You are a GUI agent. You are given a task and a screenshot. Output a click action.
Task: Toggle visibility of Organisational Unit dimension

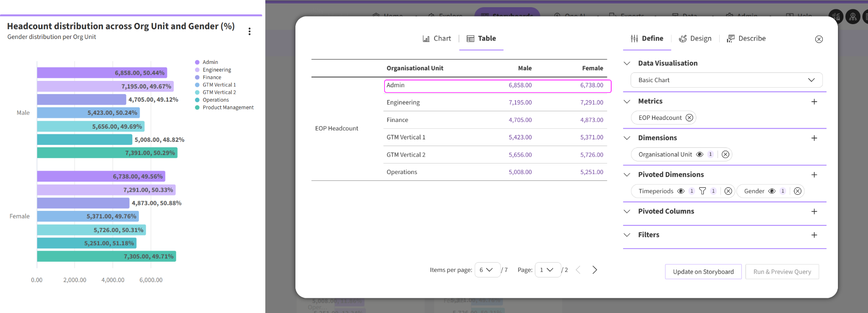click(x=700, y=155)
